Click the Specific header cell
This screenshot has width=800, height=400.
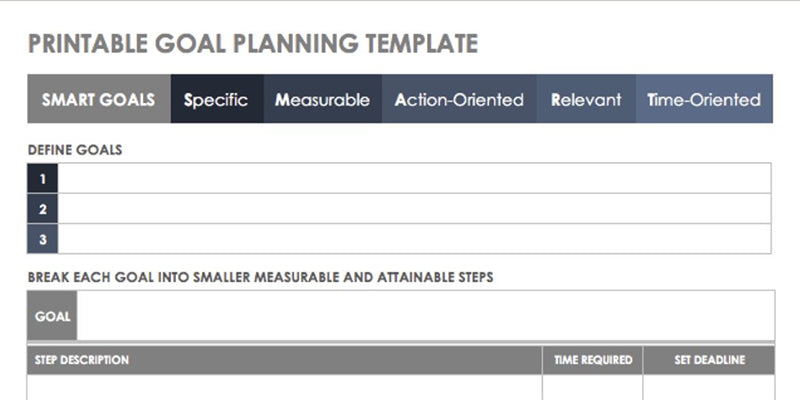point(217,99)
